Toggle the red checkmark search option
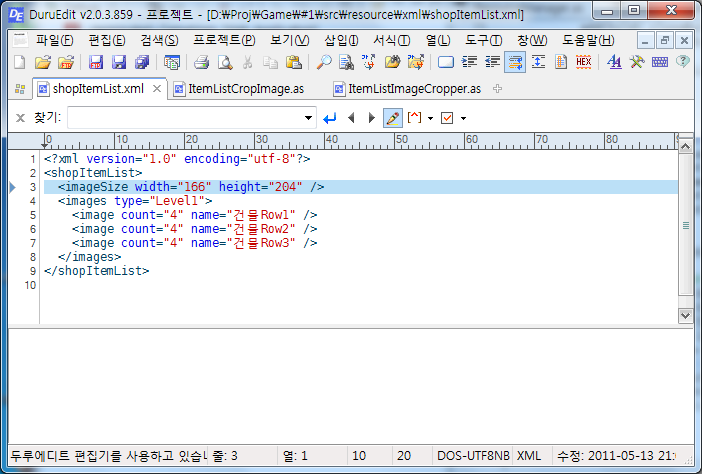This screenshot has width=702, height=474. click(447, 118)
